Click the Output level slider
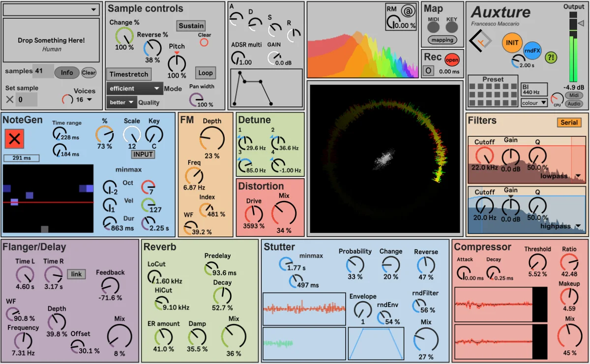 coord(573,46)
